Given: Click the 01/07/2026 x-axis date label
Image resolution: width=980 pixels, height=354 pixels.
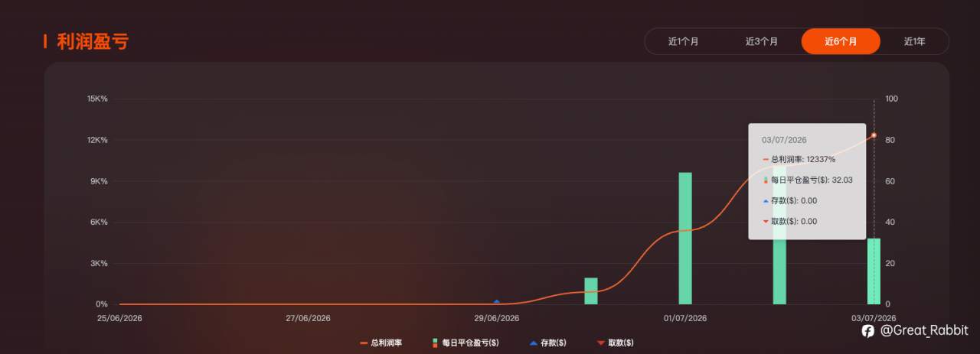Looking at the screenshot, I should pos(685,318).
